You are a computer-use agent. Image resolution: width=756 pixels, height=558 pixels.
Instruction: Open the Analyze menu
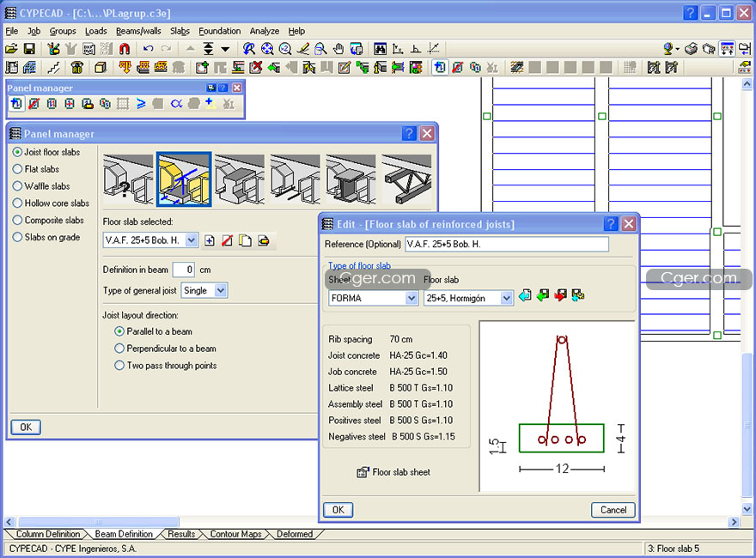265,31
